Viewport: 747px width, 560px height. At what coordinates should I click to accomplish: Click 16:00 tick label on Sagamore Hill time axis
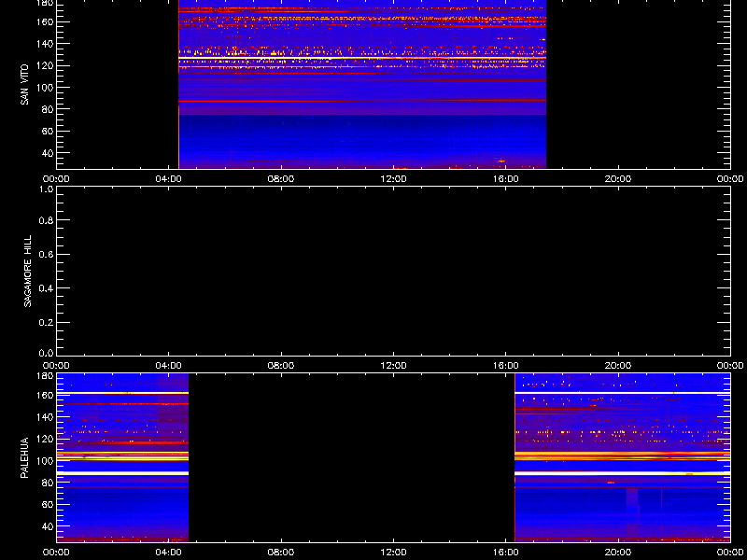[506, 366]
